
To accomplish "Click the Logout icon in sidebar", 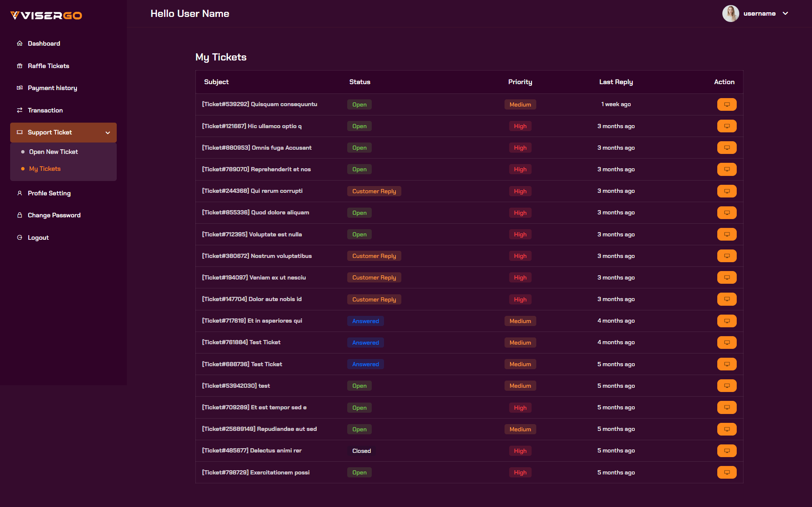I will (x=19, y=238).
